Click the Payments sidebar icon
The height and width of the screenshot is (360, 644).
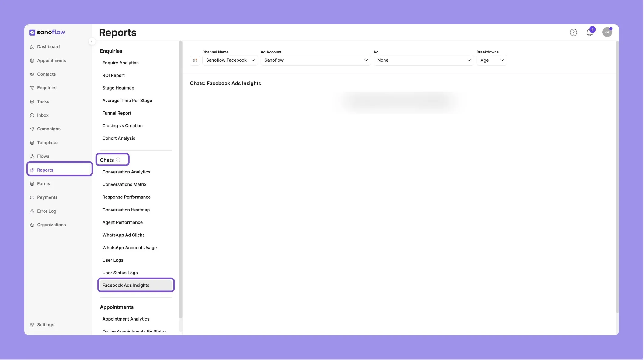tap(32, 197)
